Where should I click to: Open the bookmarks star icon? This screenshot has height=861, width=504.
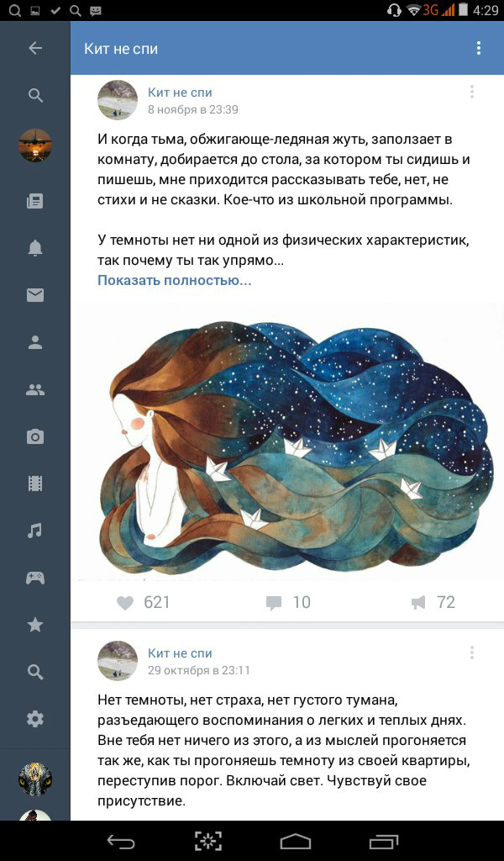35,625
